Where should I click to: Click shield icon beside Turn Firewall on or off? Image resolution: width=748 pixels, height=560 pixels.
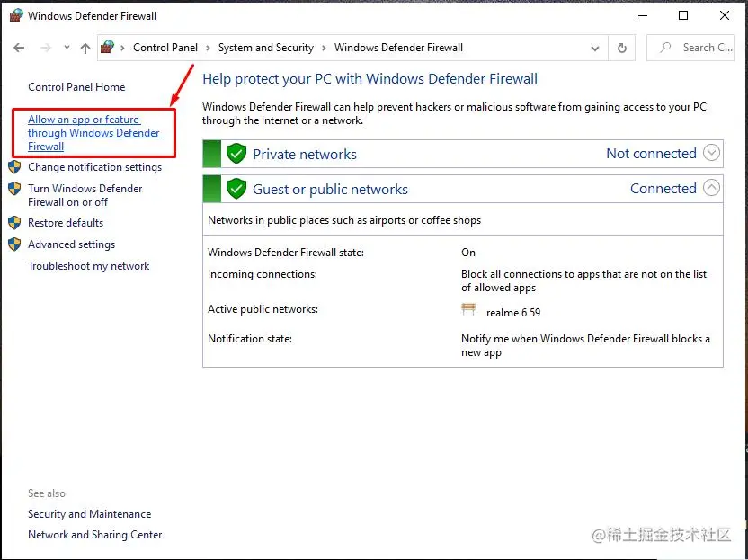click(x=14, y=189)
